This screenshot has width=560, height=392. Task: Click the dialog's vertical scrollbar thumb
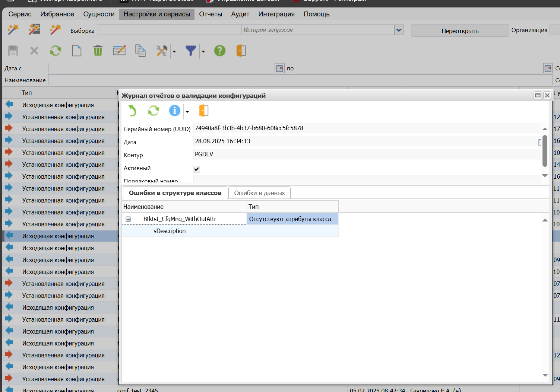point(545,151)
